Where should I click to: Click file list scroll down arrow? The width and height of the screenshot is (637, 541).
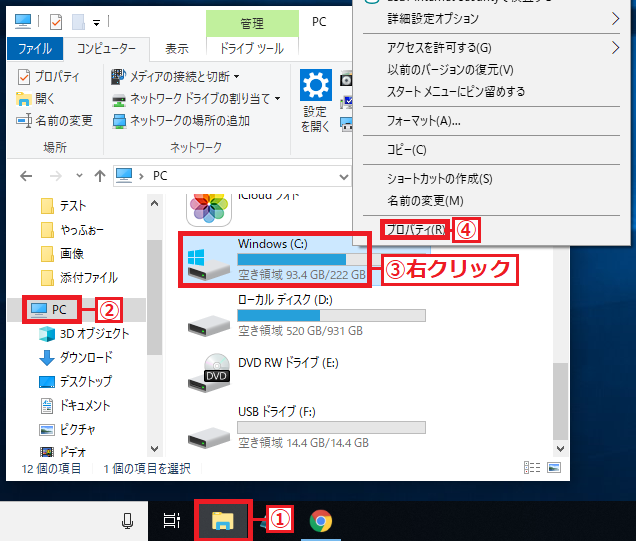[x=561, y=449]
